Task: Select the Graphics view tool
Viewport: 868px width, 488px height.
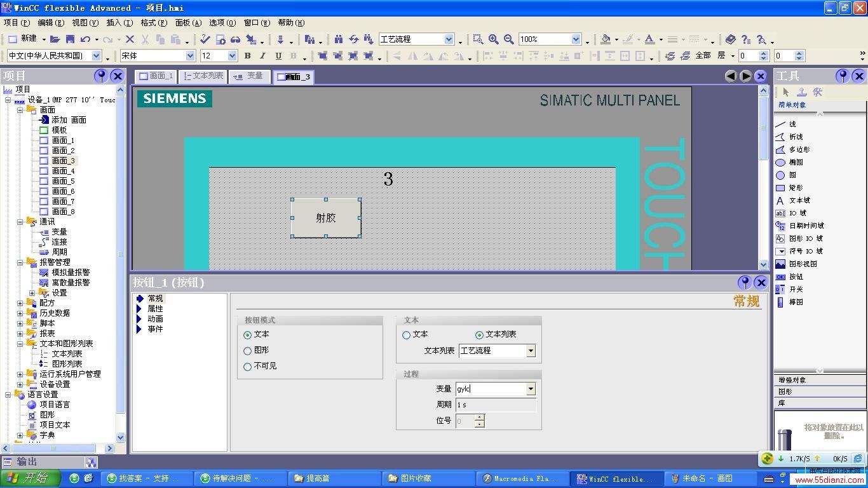Action: pos(796,264)
